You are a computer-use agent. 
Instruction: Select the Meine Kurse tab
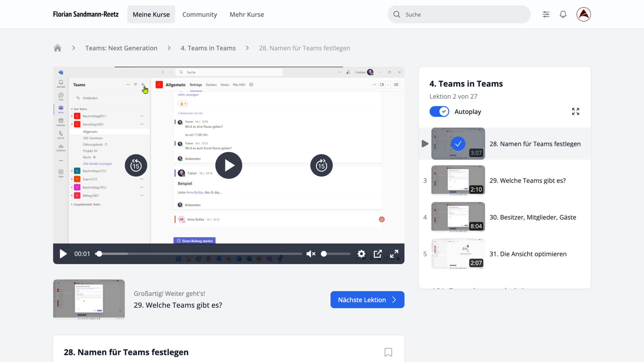(x=151, y=14)
